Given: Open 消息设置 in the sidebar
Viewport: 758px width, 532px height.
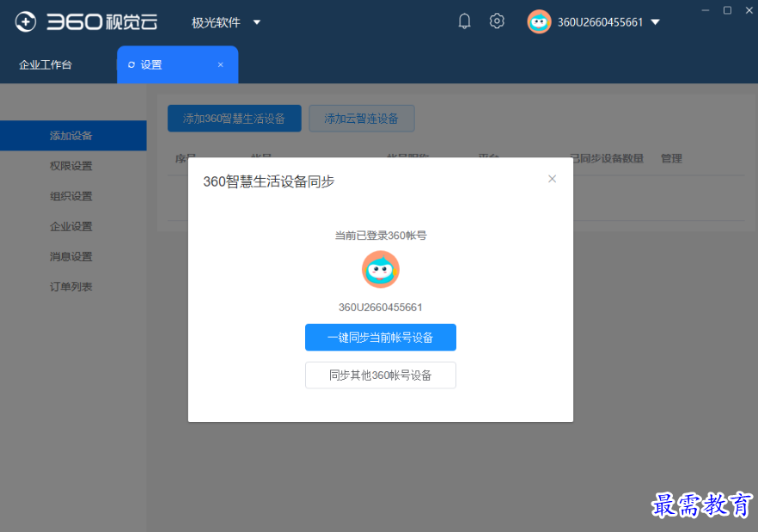Looking at the screenshot, I should coord(73,256).
